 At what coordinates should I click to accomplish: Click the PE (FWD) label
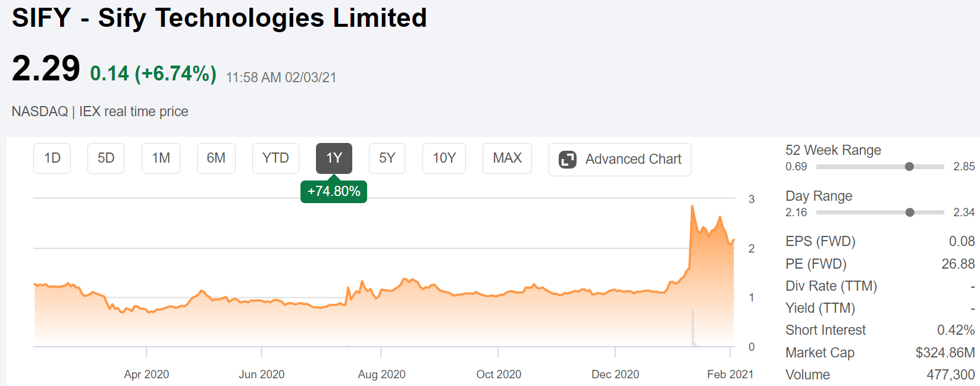pyautogui.click(x=816, y=264)
